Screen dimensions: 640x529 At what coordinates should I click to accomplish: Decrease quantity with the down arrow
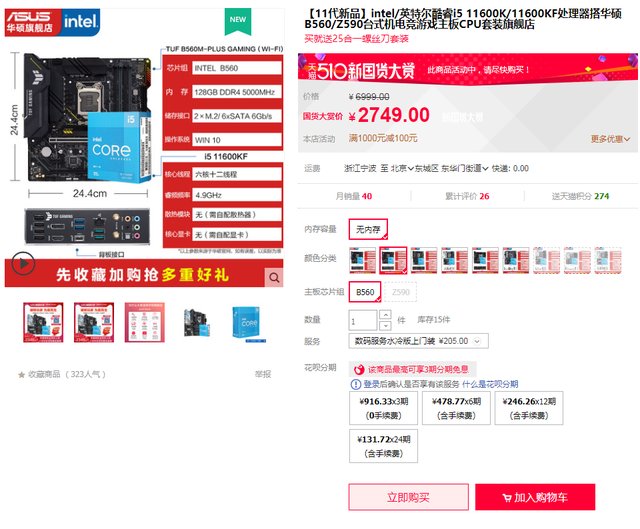pyautogui.click(x=385, y=325)
